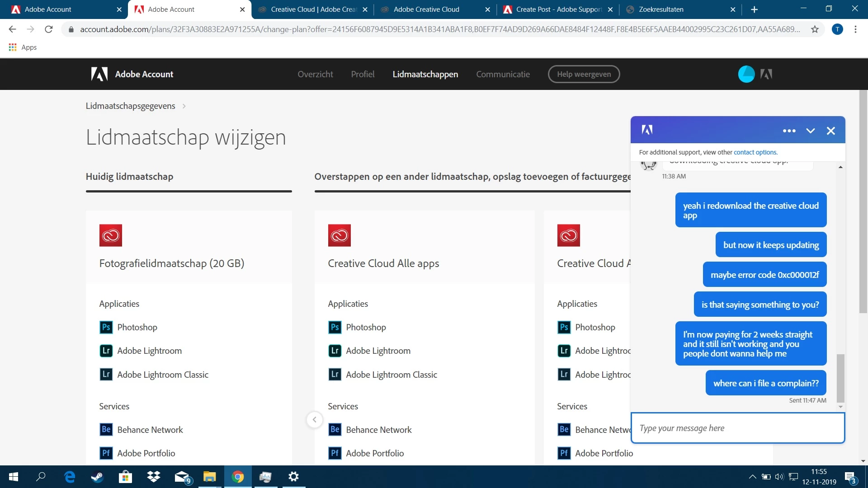Minimize the chat window with the chevron
The image size is (868, 488).
point(810,131)
